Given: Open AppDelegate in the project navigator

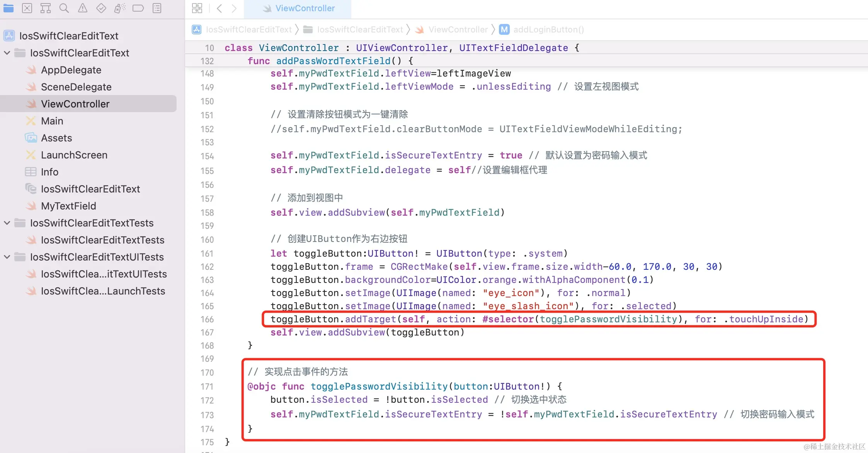Looking at the screenshot, I should pyautogui.click(x=71, y=70).
